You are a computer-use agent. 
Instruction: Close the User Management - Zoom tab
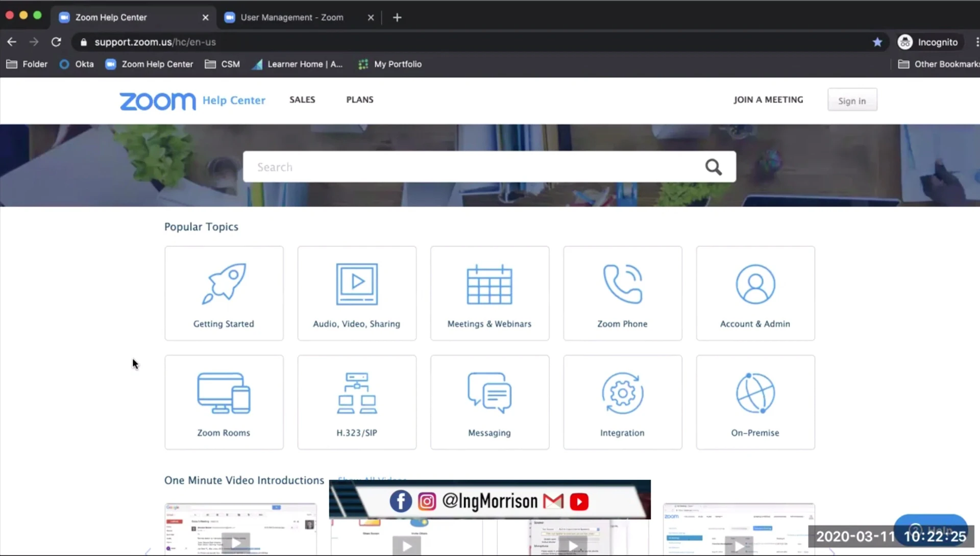[371, 17]
